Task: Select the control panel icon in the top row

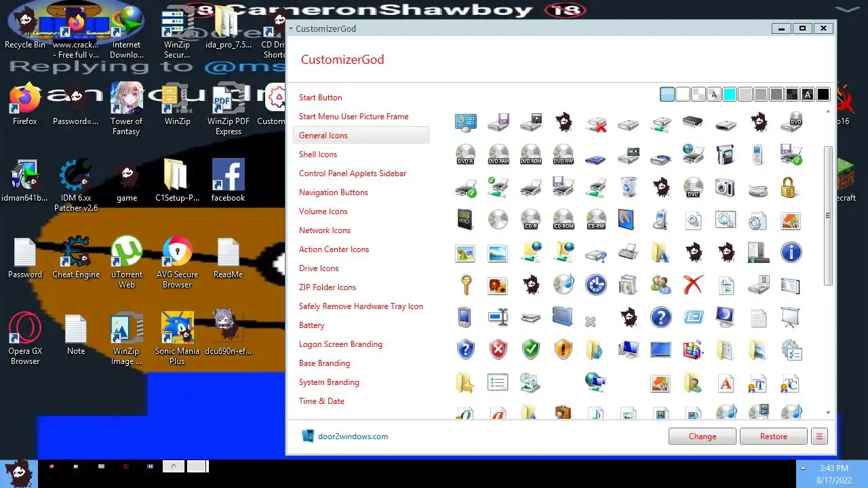Action: [x=466, y=123]
